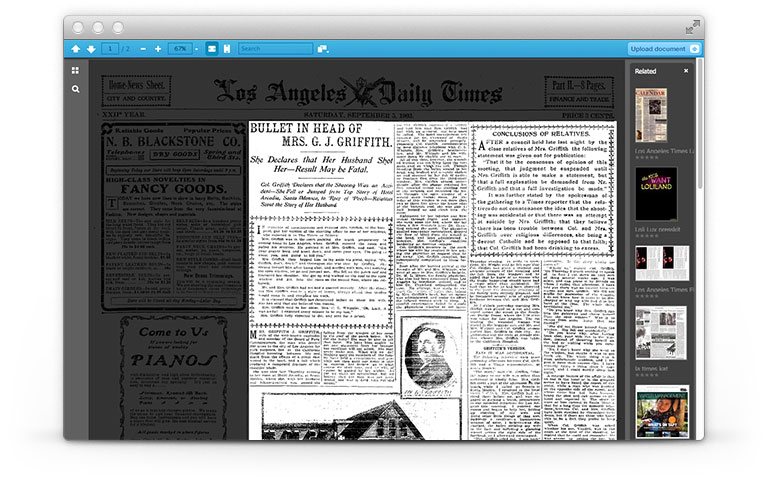768x480 pixels.
Task: Rate the Loliland document using its stars
Action: point(647,236)
